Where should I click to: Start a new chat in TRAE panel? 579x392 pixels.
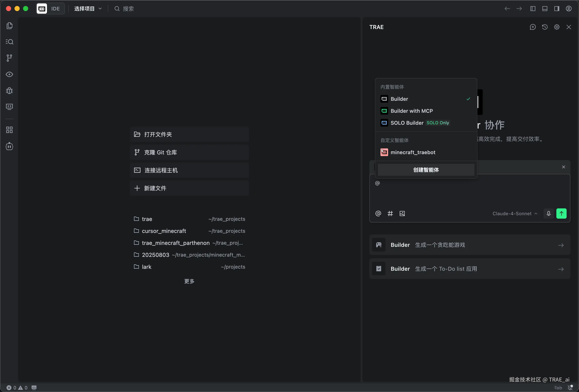[x=533, y=27]
